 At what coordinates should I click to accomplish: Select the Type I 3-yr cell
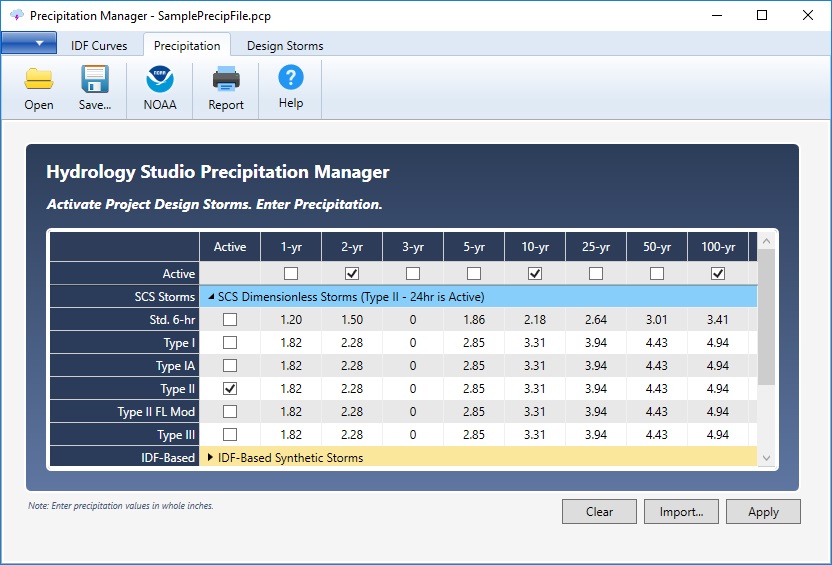click(413, 343)
